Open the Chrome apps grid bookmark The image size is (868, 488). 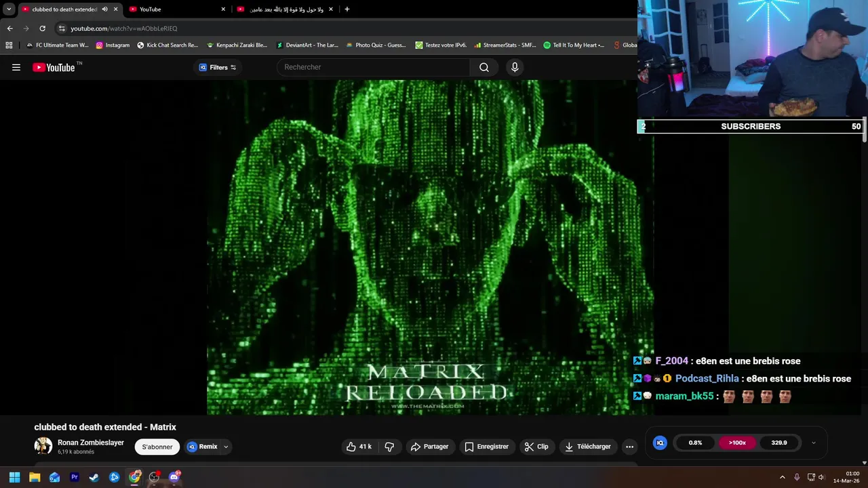[x=9, y=45]
